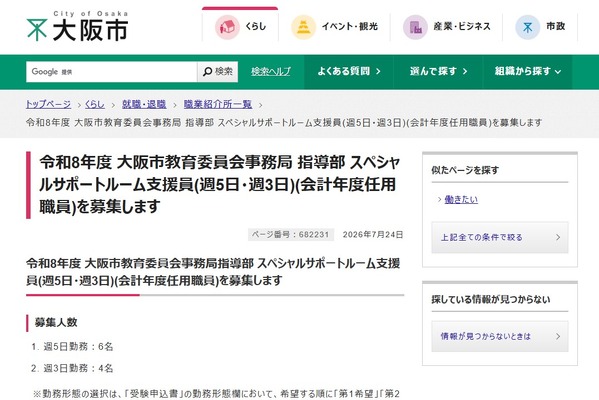Open the 検索ヘルプ link
The height and width of the screenshot is (400, 599).
point(271,71)
